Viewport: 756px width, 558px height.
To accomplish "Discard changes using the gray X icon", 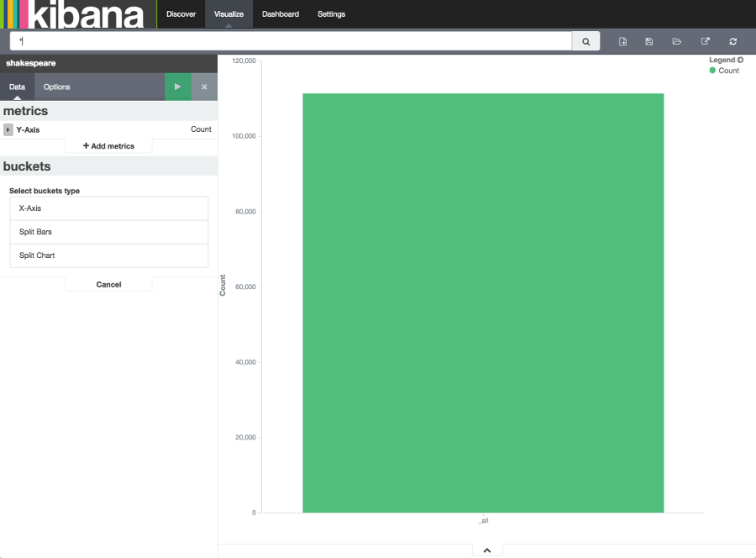I will pyautogui.click(x=204, y=87).
